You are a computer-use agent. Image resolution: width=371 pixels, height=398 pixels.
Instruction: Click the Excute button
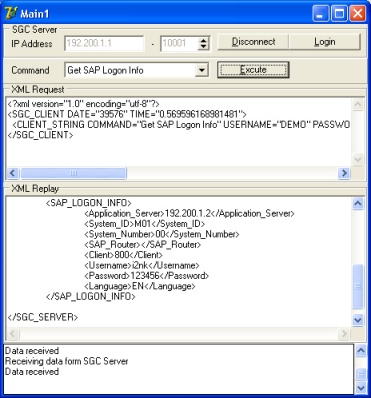(x=253, y=70)
